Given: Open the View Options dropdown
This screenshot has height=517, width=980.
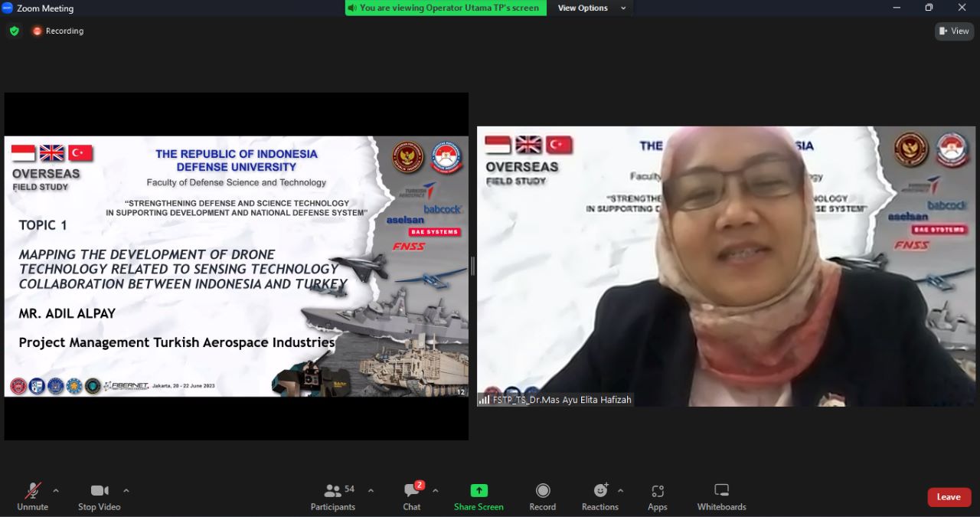Looking at the screenshot, I should point(592,8).
